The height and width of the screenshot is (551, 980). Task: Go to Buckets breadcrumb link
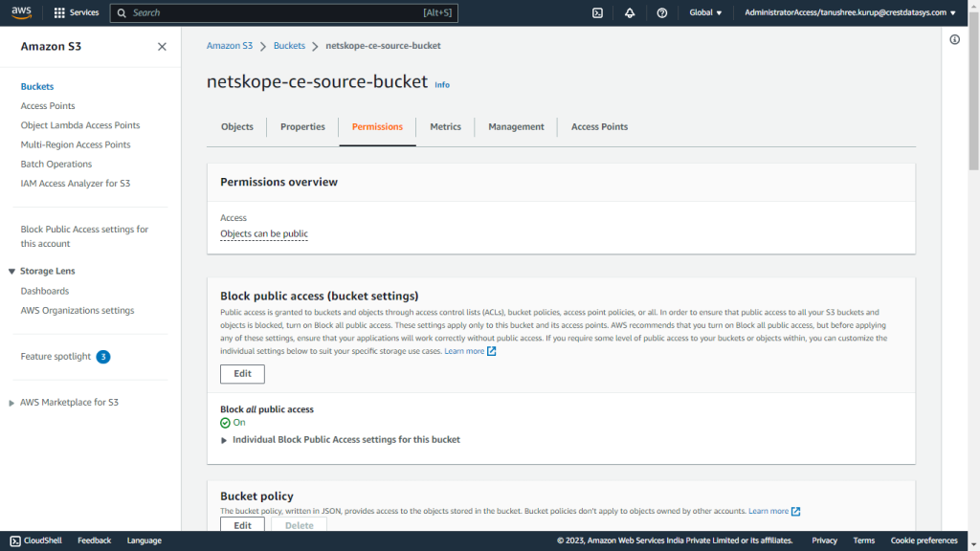pos(289,46)
